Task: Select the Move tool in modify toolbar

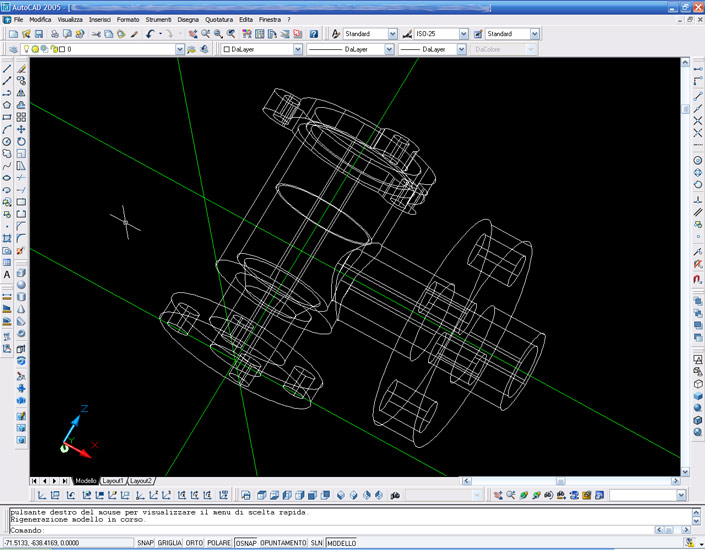Action: click(x=21, y=130)
